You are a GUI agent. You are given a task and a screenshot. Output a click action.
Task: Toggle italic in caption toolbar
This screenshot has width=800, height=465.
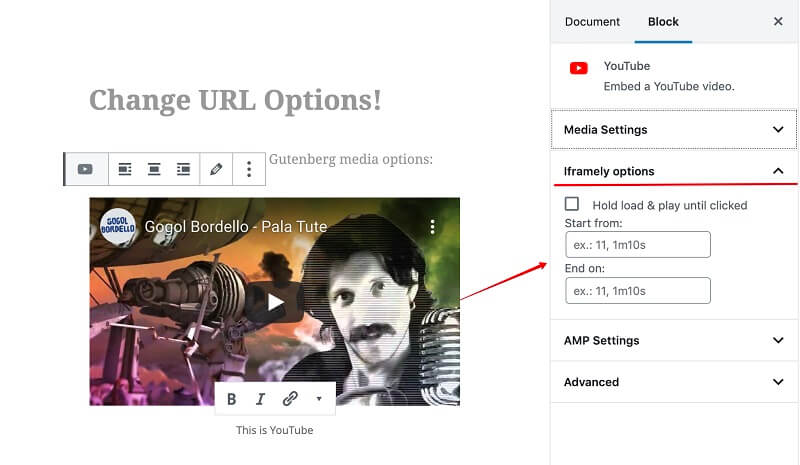260,399
